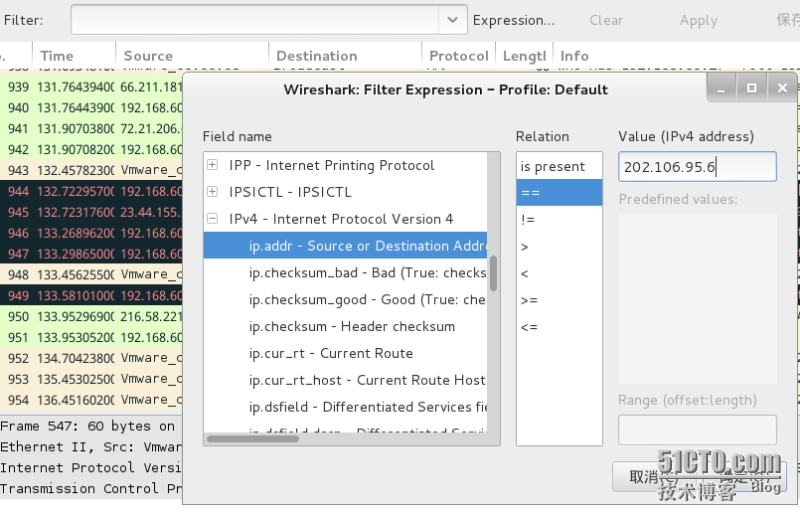Choose the <= relation
The width and height of the screenshot is (800, 520).
[559, 327]
